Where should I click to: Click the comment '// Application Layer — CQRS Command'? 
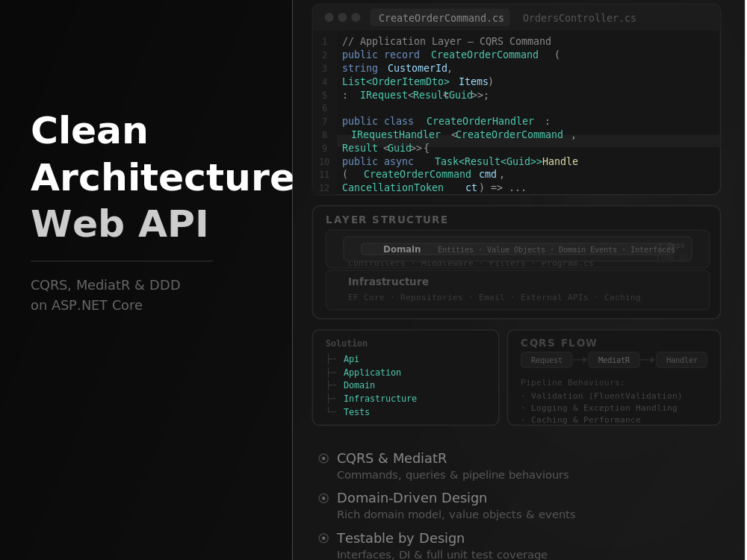click(x=447, y=41)
